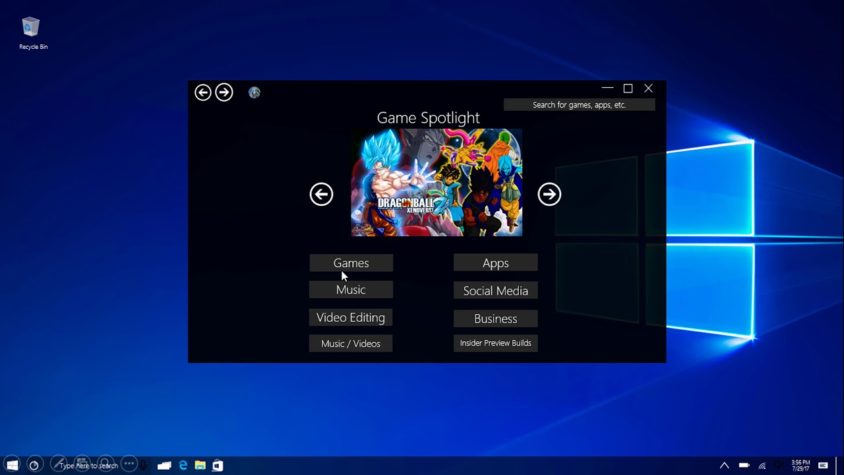Expand hidden system tray icons chevron
844x475 pixels.
pos(725,465)
